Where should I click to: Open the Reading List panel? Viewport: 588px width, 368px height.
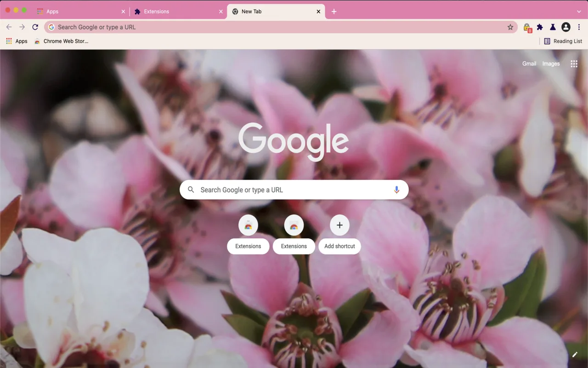click(x=563, y=41)
